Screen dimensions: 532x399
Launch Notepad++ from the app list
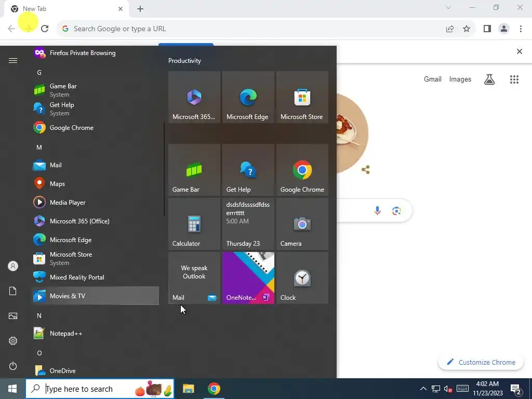[x=95, y=334]
